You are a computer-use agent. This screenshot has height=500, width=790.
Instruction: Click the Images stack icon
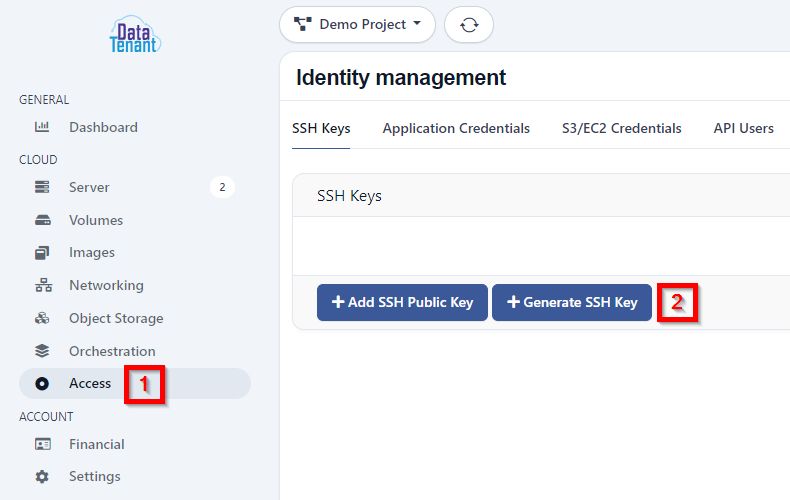point(42,253)
